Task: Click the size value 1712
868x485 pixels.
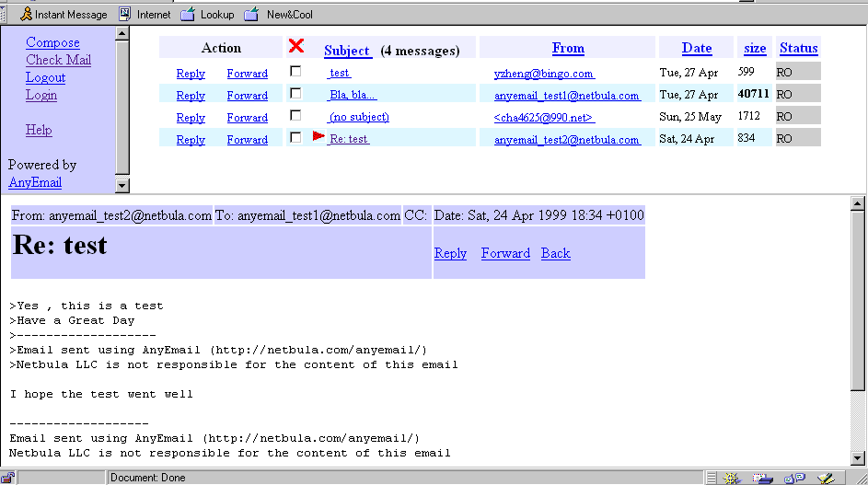Action: (748, 116)
